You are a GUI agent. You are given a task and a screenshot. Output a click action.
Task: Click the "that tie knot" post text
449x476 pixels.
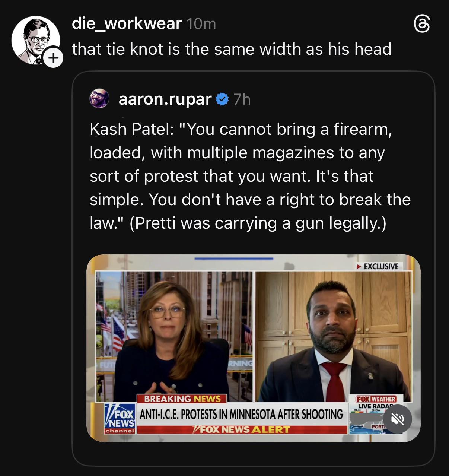click(x=232, y=49)
